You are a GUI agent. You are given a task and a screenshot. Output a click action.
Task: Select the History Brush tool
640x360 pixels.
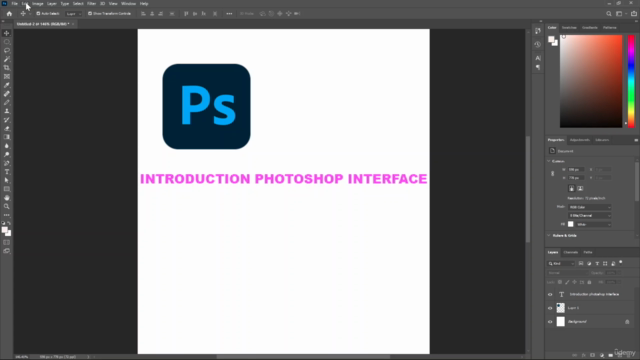[x=7, y=120]
